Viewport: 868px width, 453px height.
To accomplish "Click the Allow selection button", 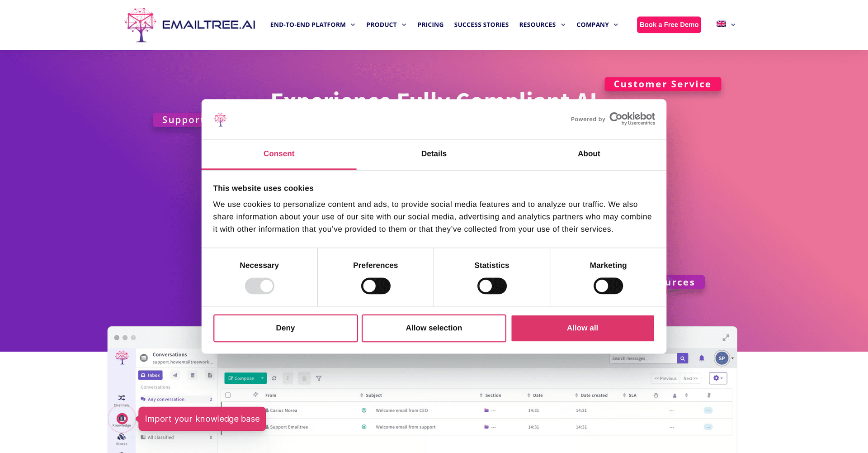I will 434,328.
